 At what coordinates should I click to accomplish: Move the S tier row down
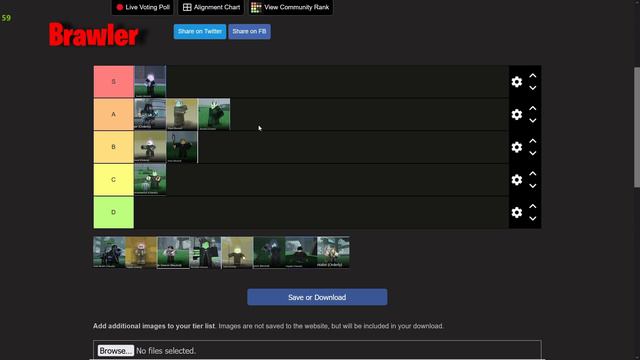tap(533, 88)
